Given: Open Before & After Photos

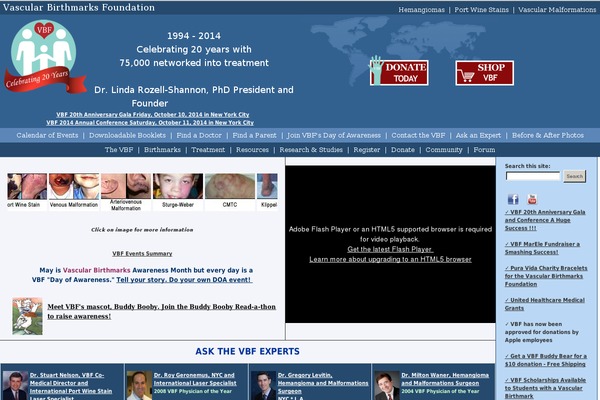Looking at the screenshot, I should pos(548,135).
